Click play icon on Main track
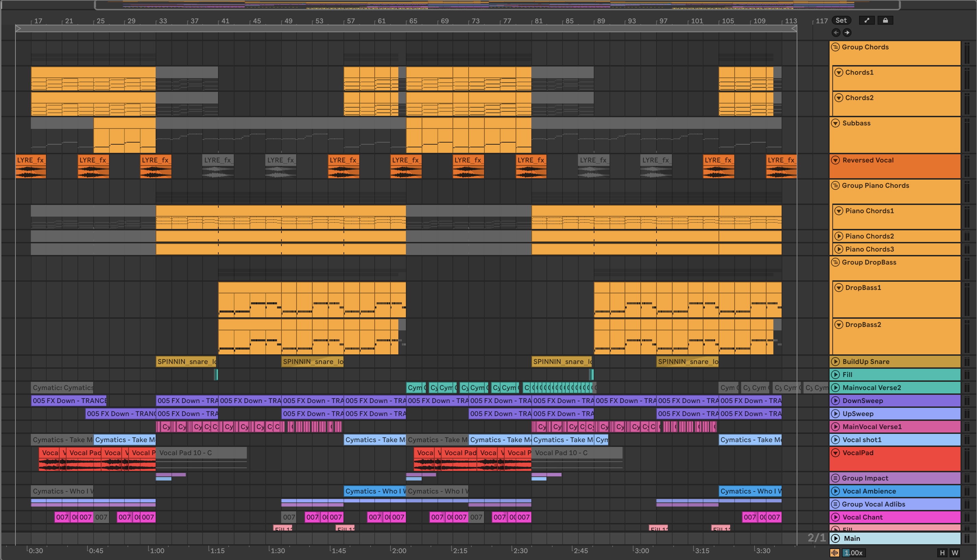977x560 pixels. (x=835, y=538)
